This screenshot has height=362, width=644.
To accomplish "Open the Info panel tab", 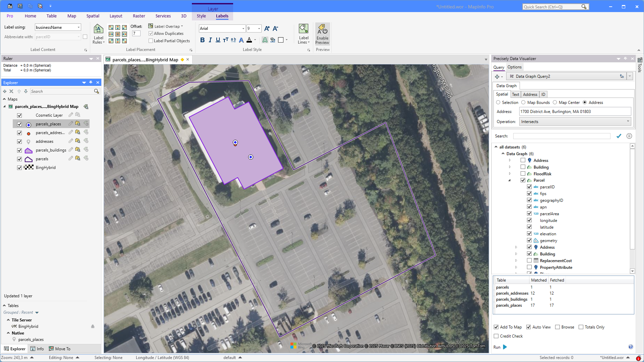I will [37, 349].
